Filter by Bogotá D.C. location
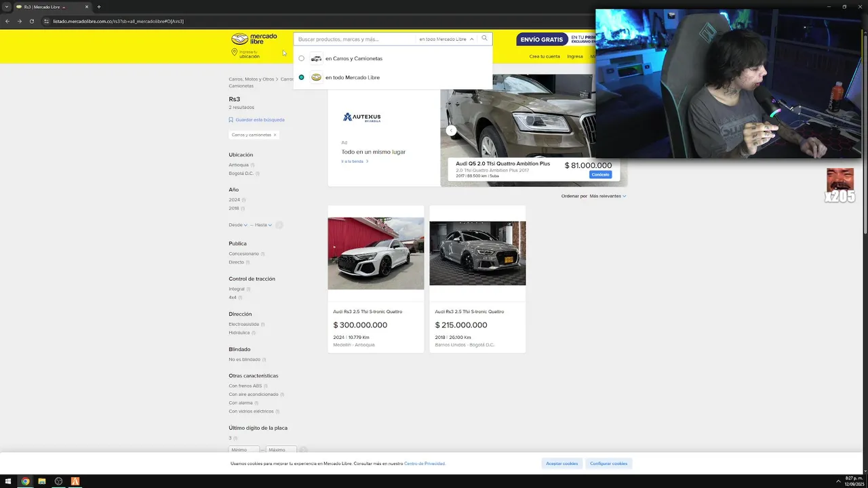 tap(241, 174)
